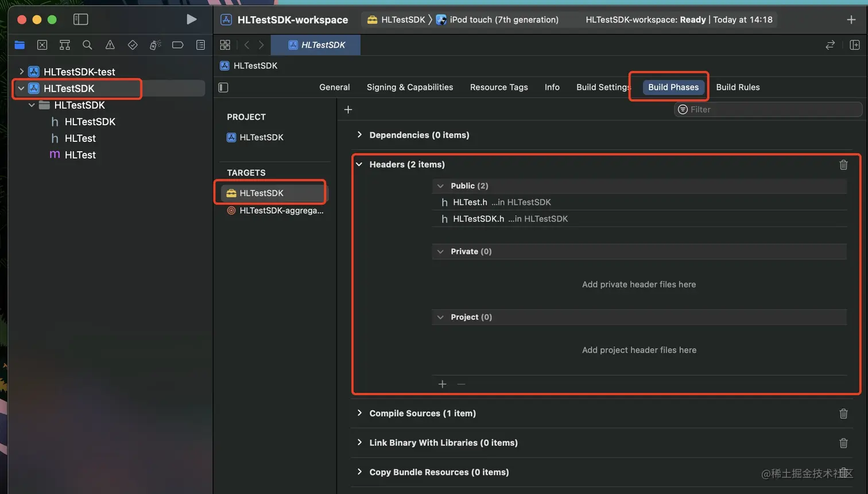Click the HLTestSDK breadcrumb in jump bar

point(249,65)
